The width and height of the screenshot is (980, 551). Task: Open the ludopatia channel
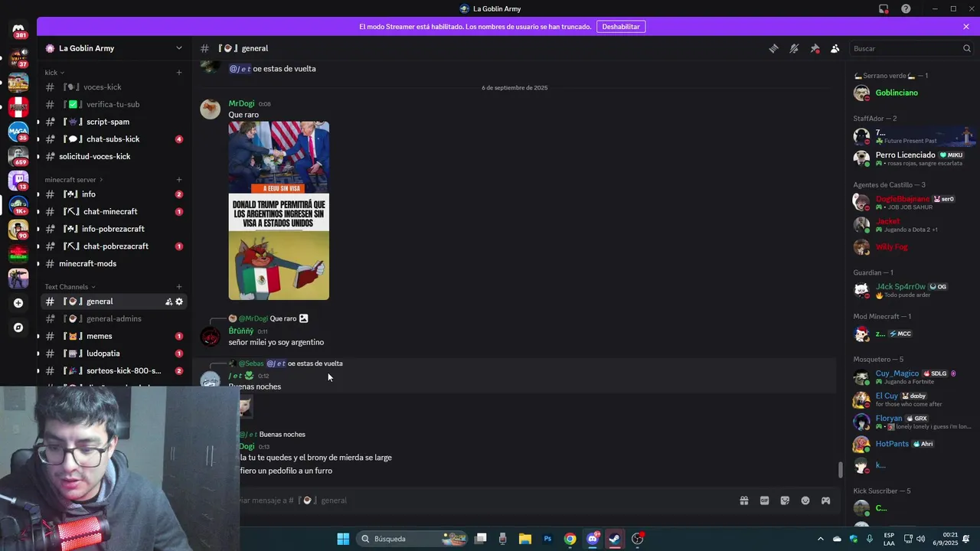[113, 354]
